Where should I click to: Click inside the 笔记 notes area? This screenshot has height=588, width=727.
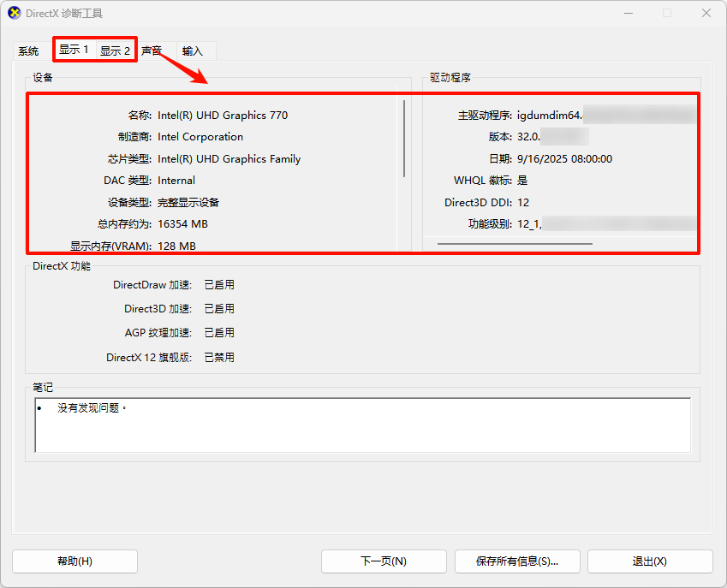point(360,424)
